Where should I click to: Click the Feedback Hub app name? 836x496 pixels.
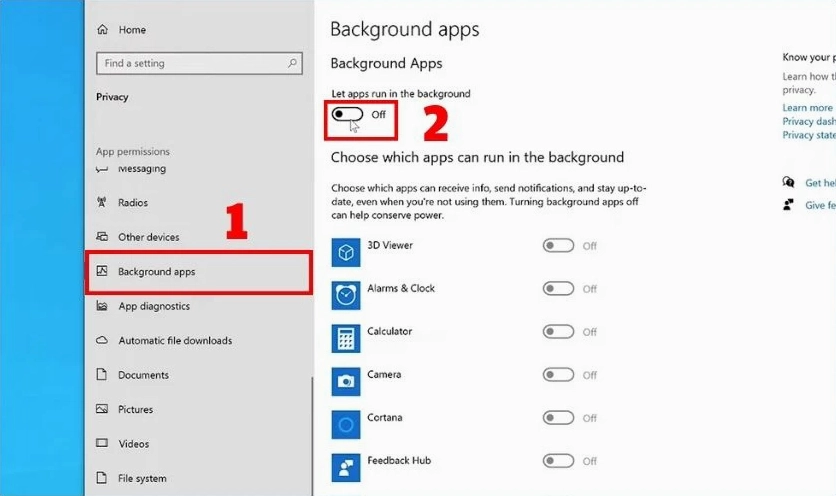tap(399, 460)
